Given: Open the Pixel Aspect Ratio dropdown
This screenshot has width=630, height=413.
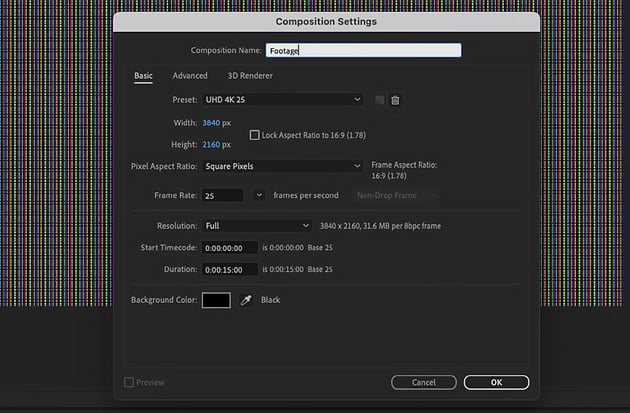Looking at the screenshot, I should [x=282, y=166].
